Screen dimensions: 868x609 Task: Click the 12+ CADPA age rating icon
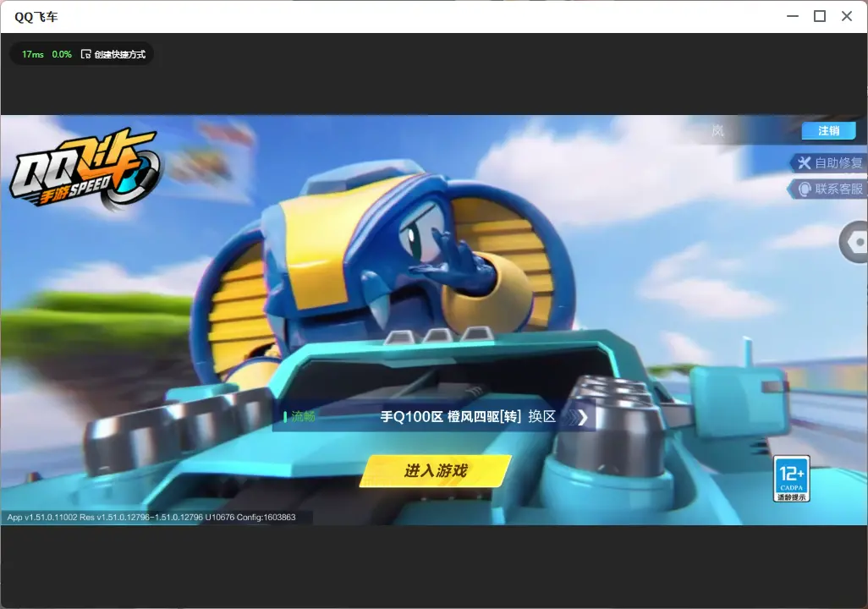(792, 479)
